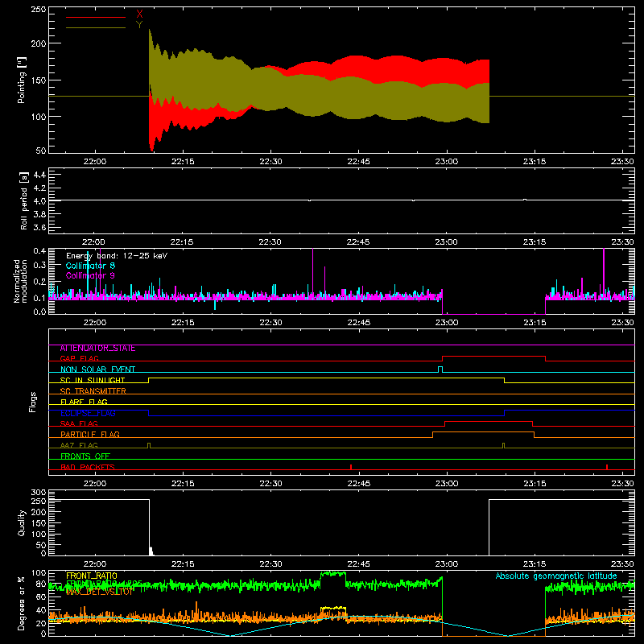Image resolution: width=644 pixels, height=644 pixels.
Task: Click the ATTENUATOR_STATE flag label
Action: pyautogui.click(x=97, y=349)
